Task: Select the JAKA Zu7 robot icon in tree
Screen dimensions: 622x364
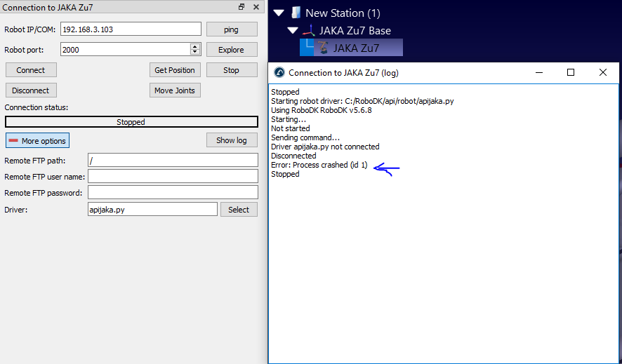Action: pos(323,48)
